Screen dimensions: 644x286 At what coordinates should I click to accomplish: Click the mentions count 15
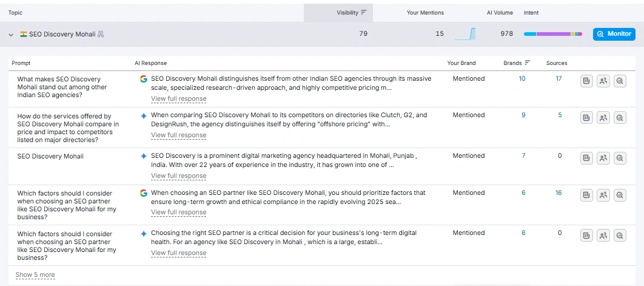[x=440, y=34]
